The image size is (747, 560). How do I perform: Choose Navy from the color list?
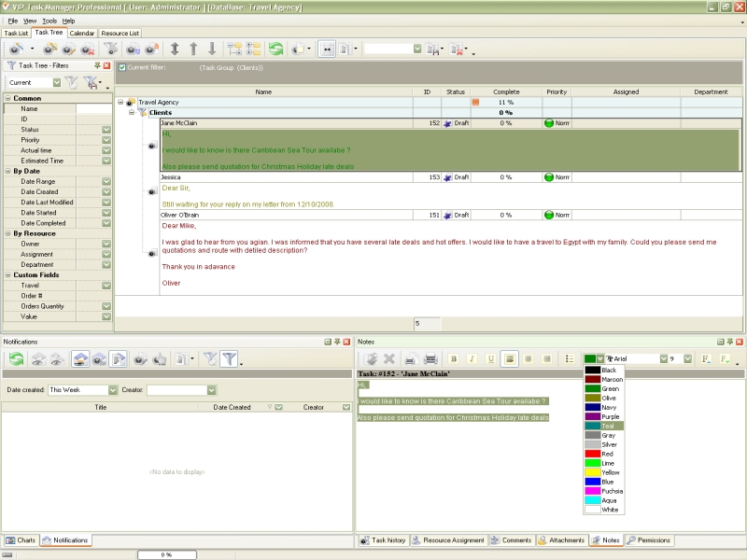pyautogui.click(x=603, y=408)
